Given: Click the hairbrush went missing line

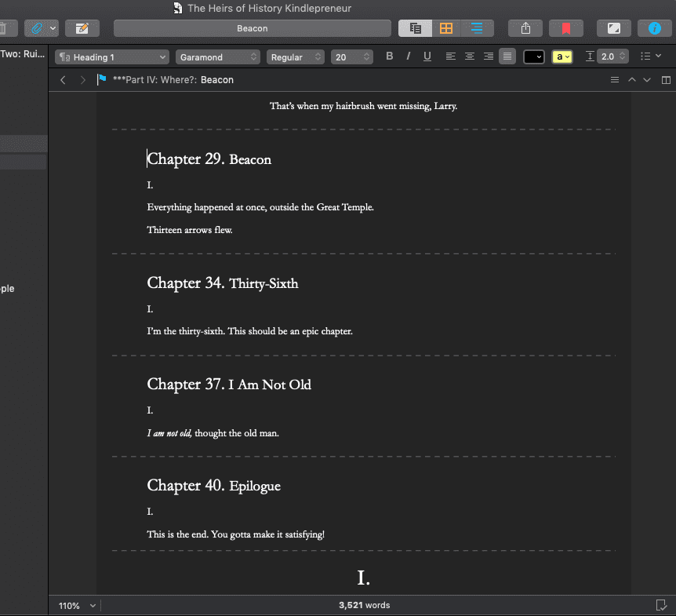Looking at the screenshot, I should pyautogui.click(x=363, y=106).
